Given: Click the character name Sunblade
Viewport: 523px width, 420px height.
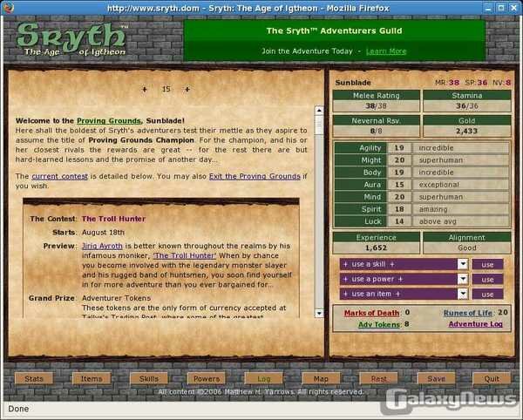Looking at the screenshot, I should coord(353,83).
